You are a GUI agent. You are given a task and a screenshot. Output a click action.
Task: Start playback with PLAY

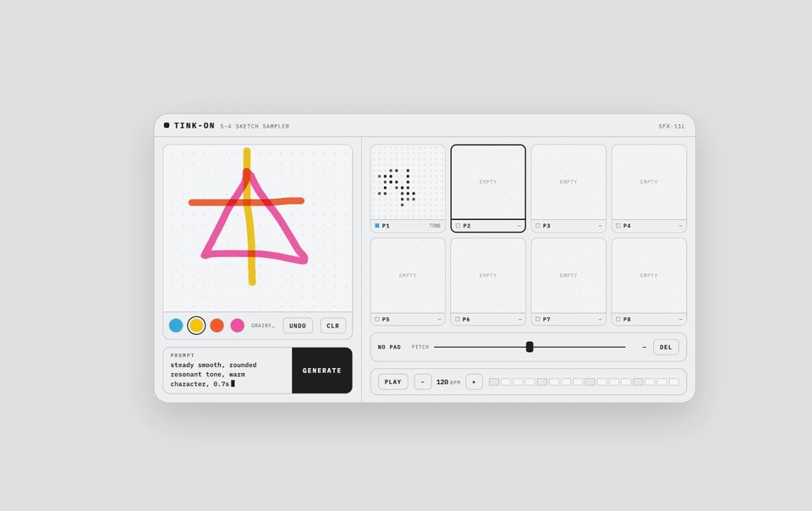[393, 382]
